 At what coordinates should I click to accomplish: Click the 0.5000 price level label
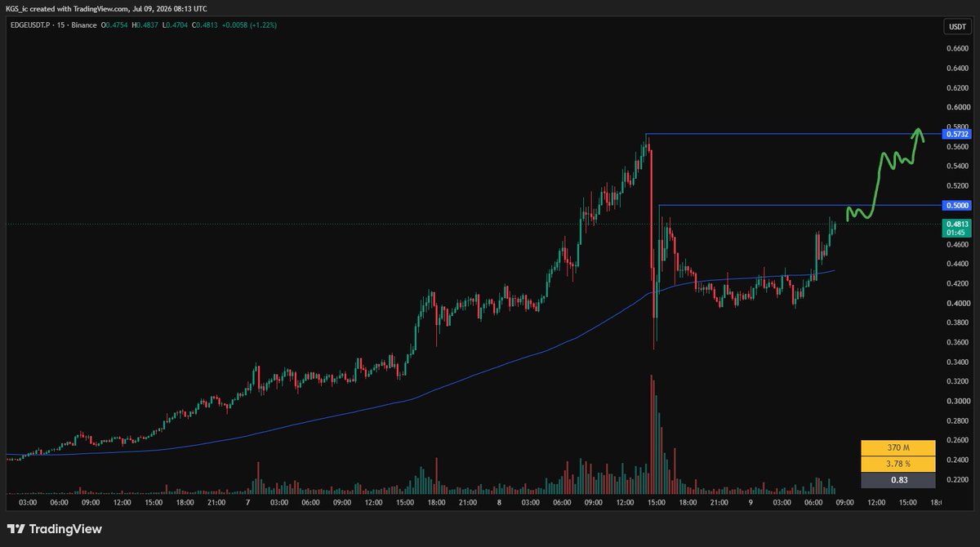[955, 206]
